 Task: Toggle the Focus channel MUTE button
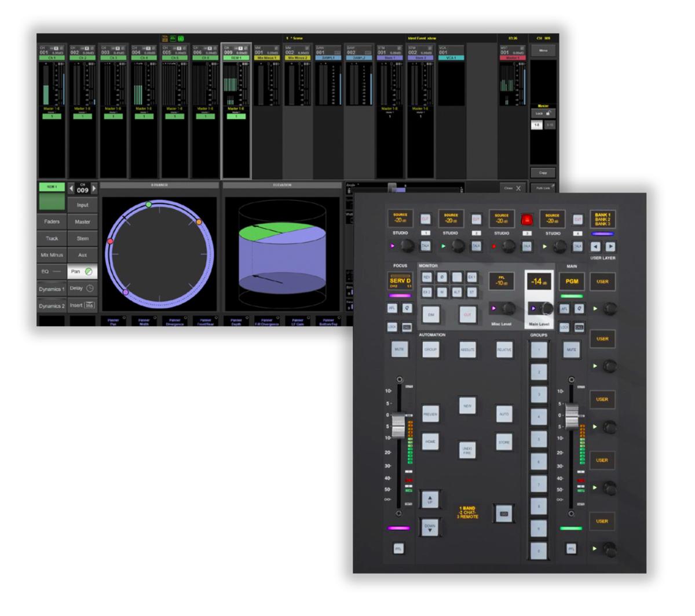click(398, 349)
